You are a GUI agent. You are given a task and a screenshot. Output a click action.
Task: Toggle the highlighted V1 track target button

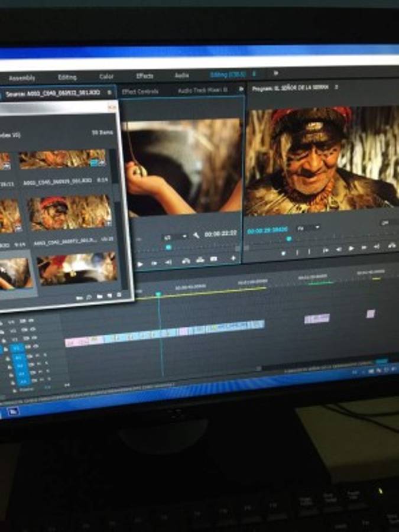pos(17,349)
